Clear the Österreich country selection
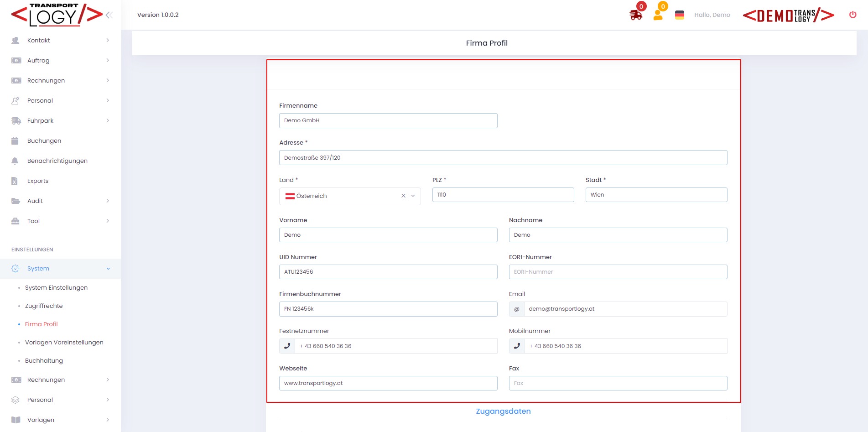 (403, 196)
